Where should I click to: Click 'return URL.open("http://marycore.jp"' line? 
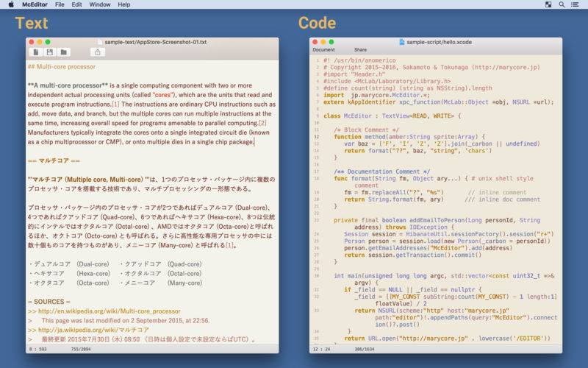click(447, 338)
